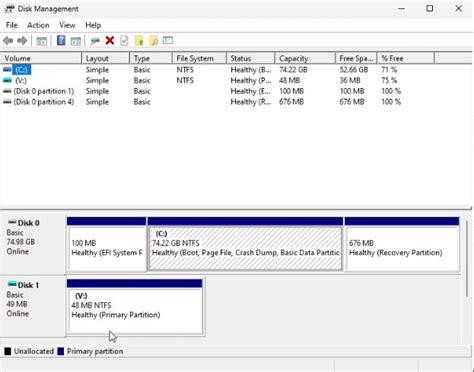The width and height of the screenshot is (474, 372).
Task: Click the Disk Management title bar icon
Action: coord(9,9)
